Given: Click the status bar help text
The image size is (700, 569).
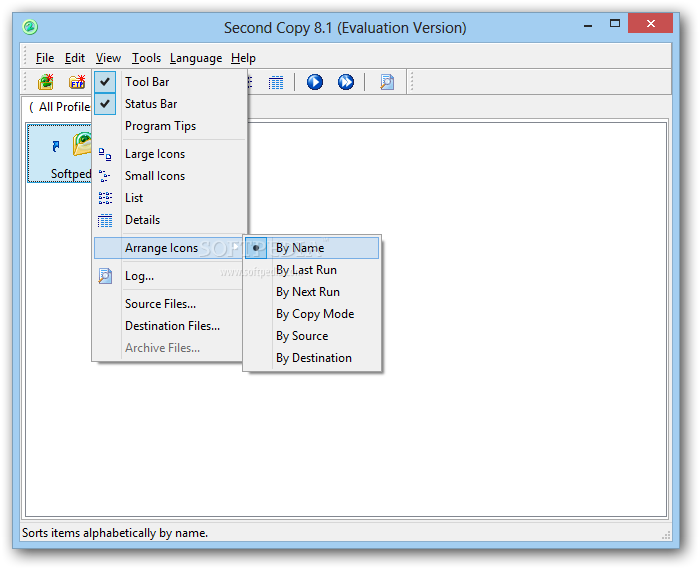Looking at the screenshot, I should pos(115,533).
